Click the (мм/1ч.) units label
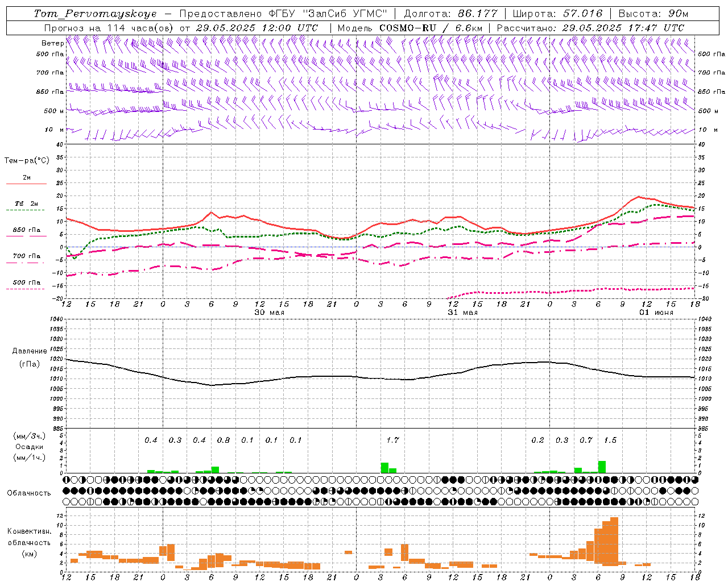 click(x=29, y=458)
